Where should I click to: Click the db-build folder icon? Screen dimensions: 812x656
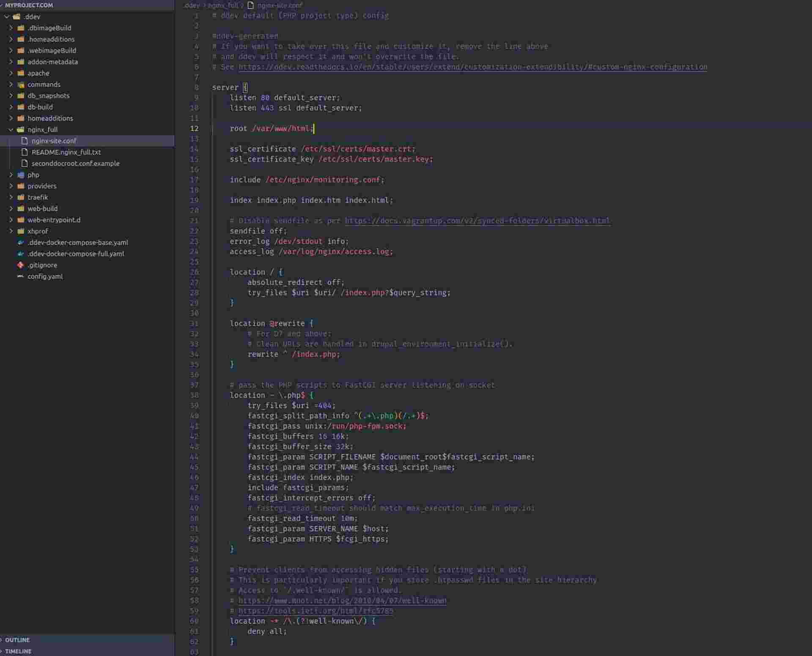(21, 107)
